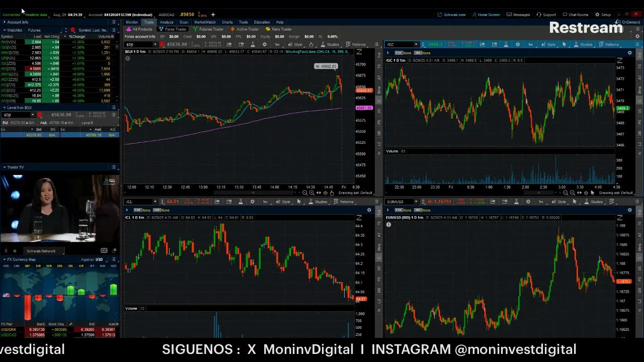Collapse the Watchlist gadget
The width and height of the screenshot is (644, 362).
pos(4,30)
